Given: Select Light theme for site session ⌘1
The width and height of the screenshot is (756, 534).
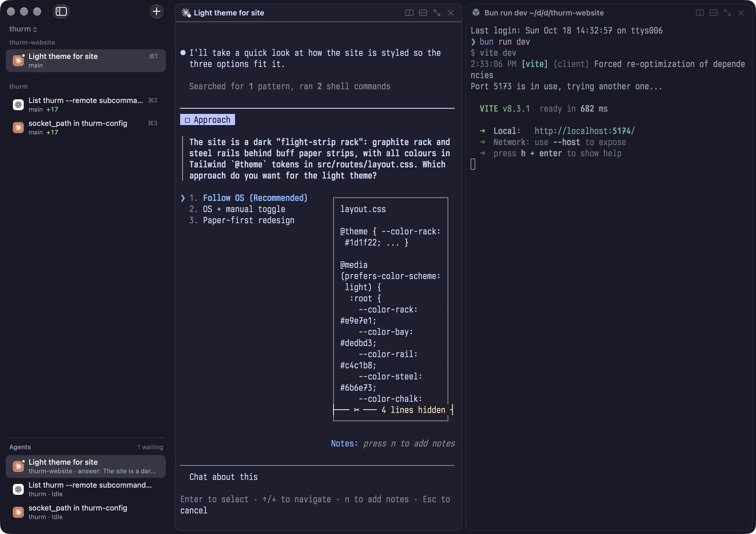Looking at the screenshot, I should [85, 61].
